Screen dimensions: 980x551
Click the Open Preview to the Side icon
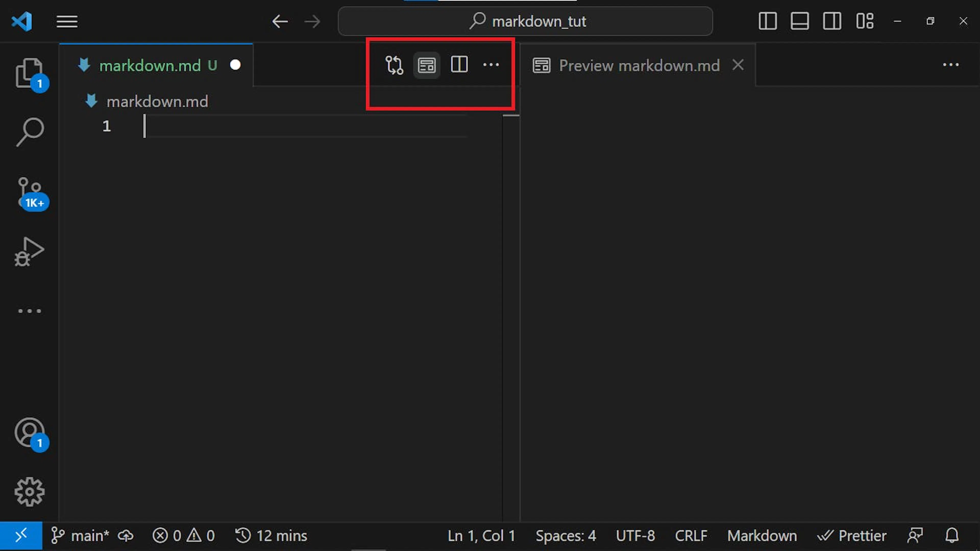click(426, 65)
